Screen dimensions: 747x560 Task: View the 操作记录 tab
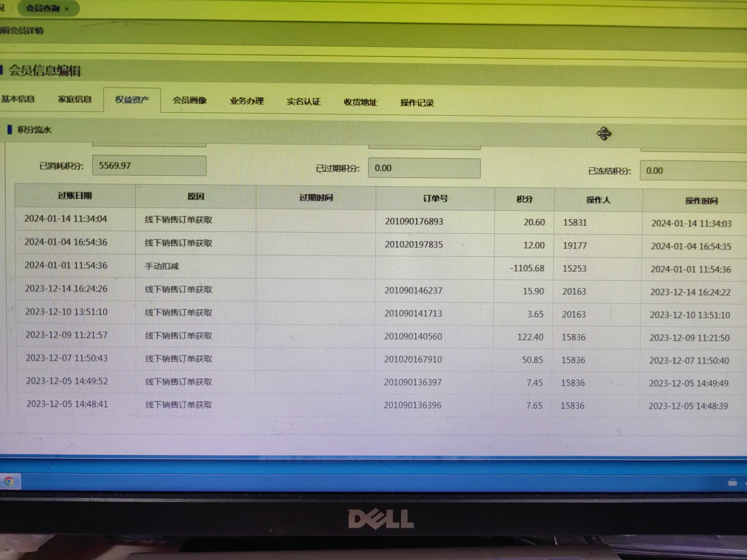point(417,103)
